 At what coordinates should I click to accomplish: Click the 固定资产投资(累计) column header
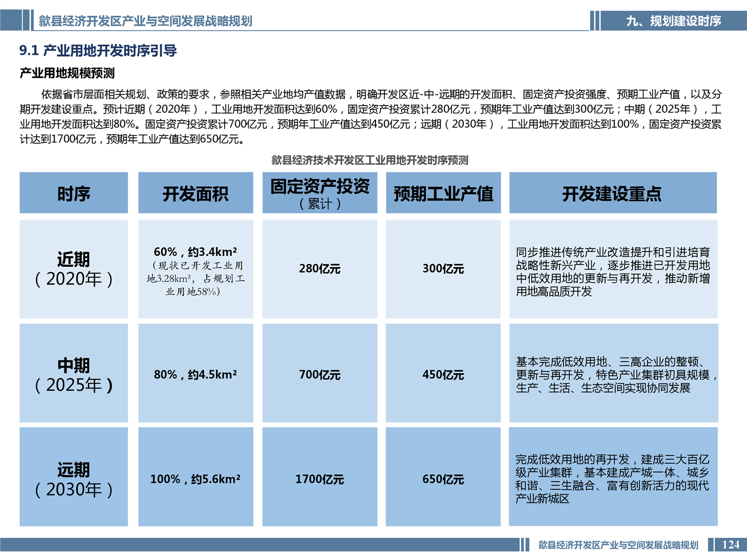click(x=320, y=193)
